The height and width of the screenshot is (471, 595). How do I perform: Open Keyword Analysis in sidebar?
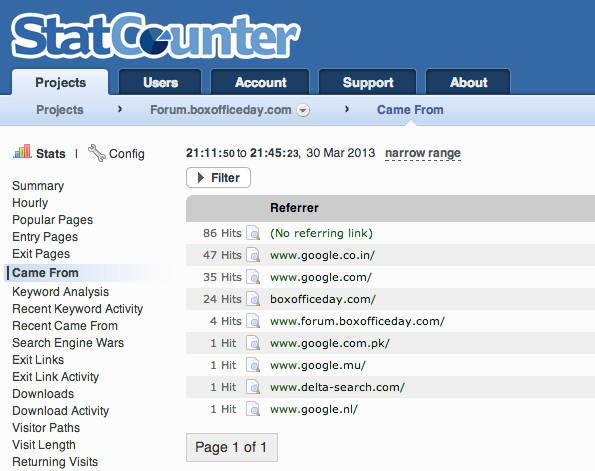(60, 291)
